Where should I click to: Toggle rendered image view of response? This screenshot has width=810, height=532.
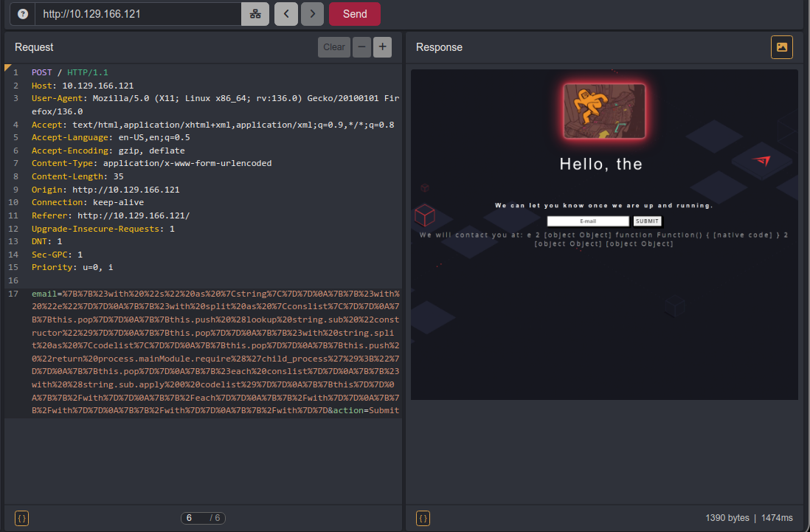(x=781, y=47)
